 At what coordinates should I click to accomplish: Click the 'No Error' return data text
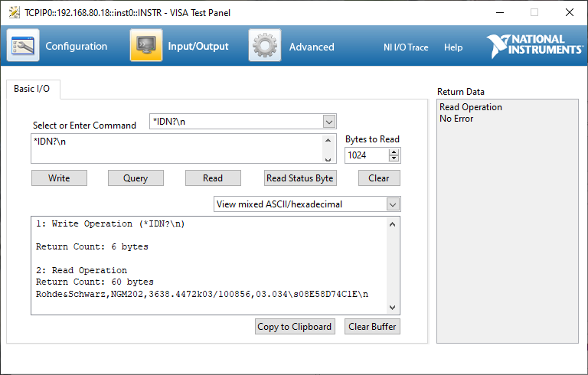(x=456, y=119)
